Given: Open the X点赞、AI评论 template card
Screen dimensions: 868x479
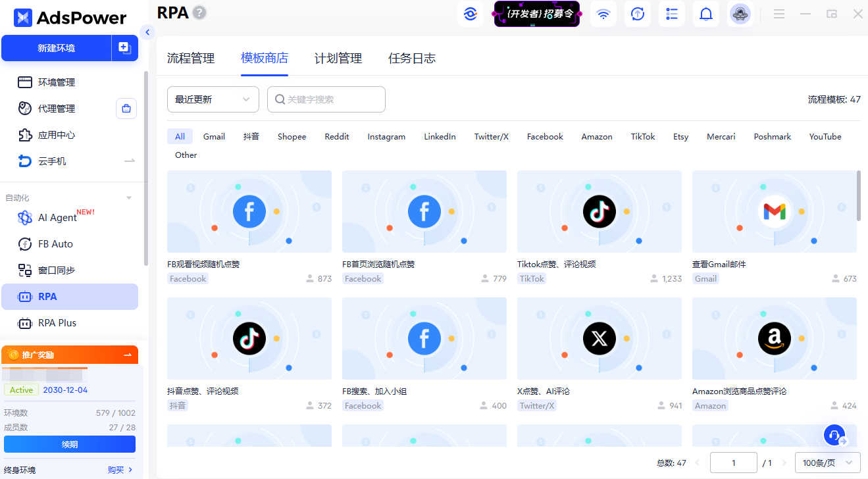Looking at the screenshot, I should pos(600,353).
